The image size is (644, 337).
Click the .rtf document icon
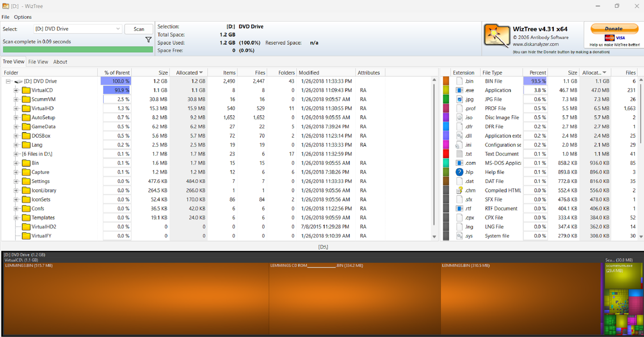pyautogui.click(x=459, y=209)
